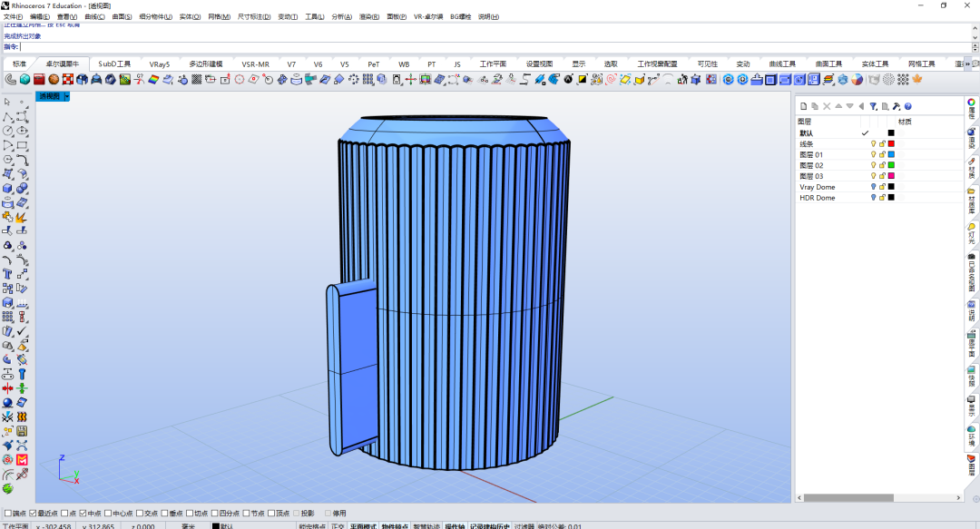Viewport: 980px width, 529px height.
Task: Select the polyline tool in the left sidebar
Action: coord(7,116)
